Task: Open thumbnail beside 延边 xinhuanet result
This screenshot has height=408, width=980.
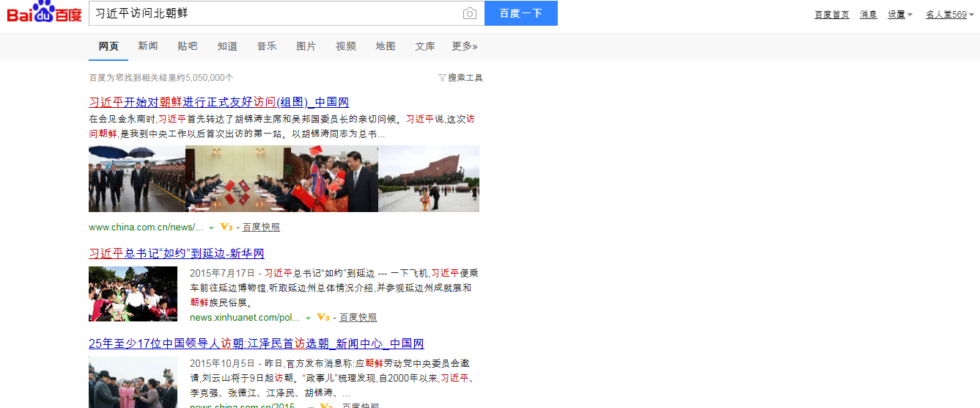Action: tap(133, 294)
